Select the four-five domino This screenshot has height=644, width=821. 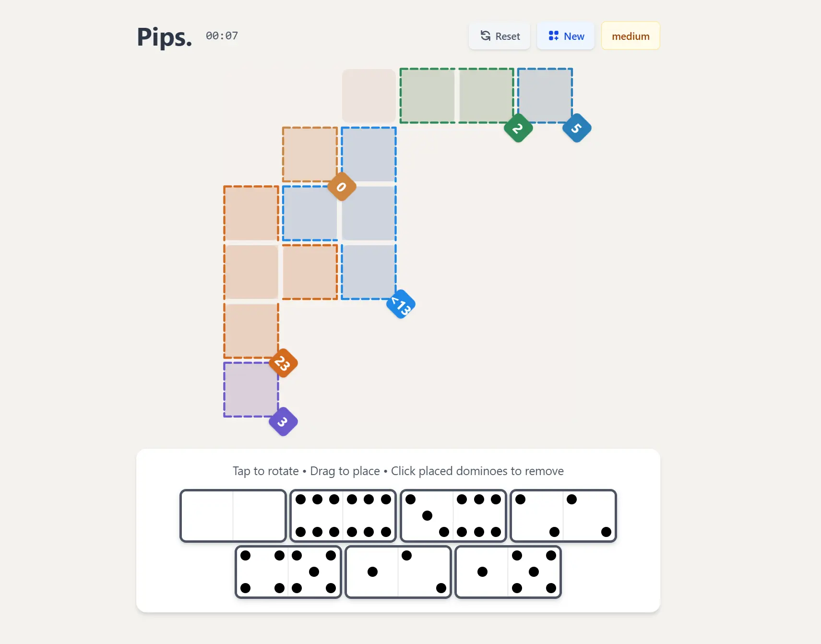(288, 572)
